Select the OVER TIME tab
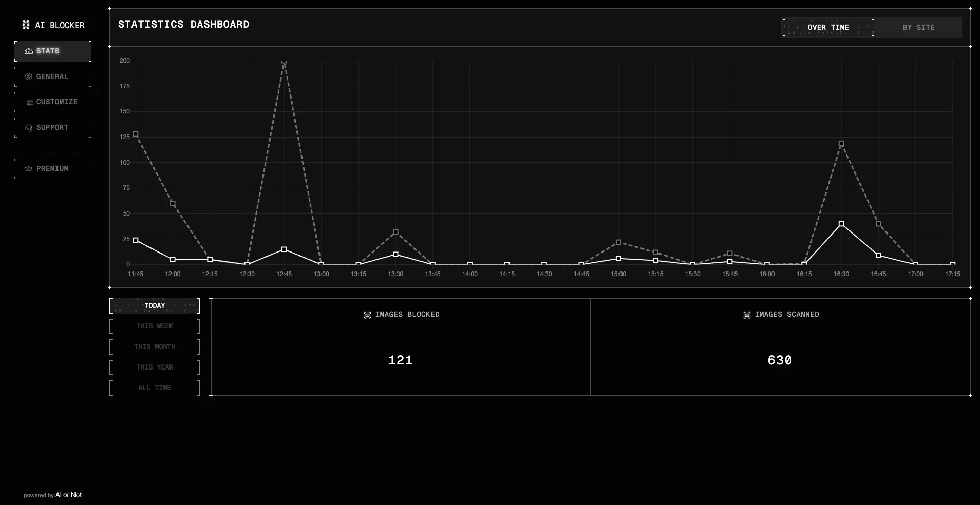 828,27
